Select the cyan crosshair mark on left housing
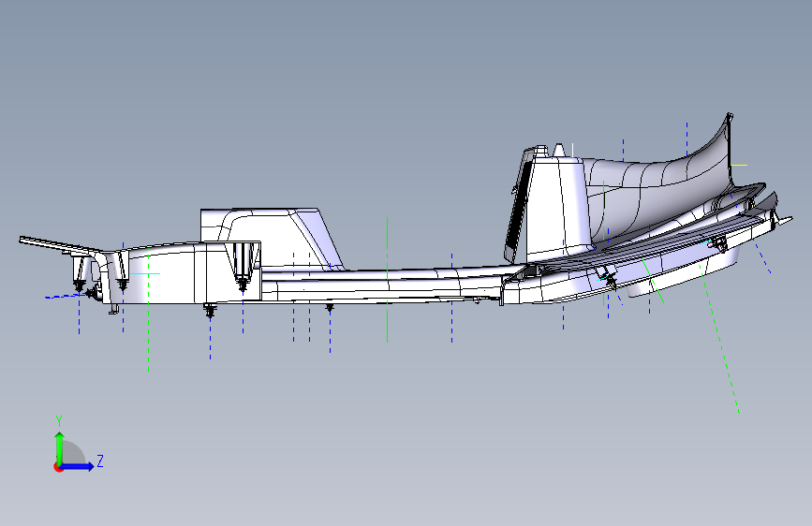Image resolution: width=812 pixels, height=526 pixels. 145,273
